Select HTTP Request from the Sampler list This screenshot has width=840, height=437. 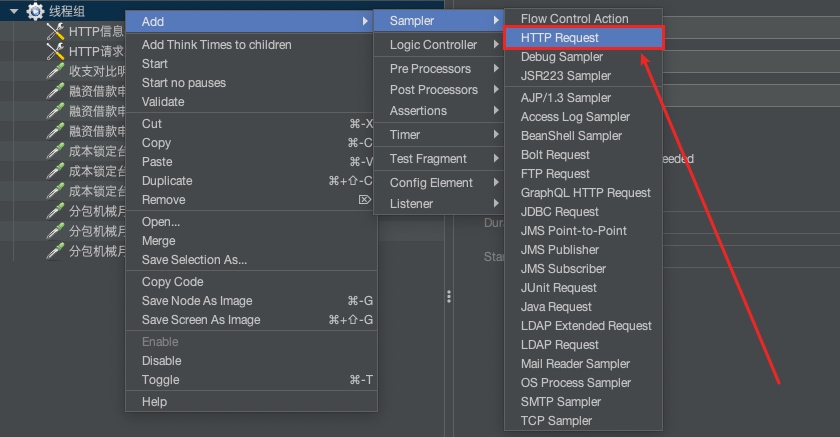[x=560, y=38]
